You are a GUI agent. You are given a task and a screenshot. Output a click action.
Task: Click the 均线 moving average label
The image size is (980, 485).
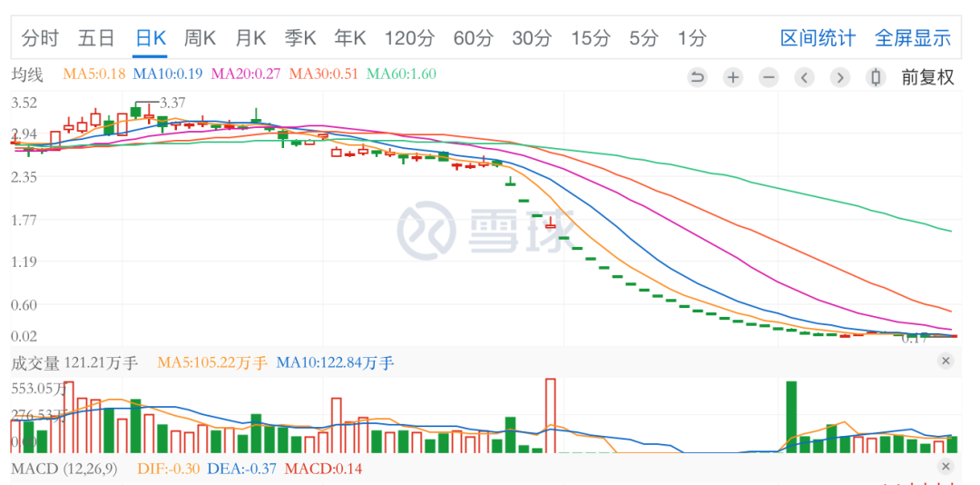point(27,74)
